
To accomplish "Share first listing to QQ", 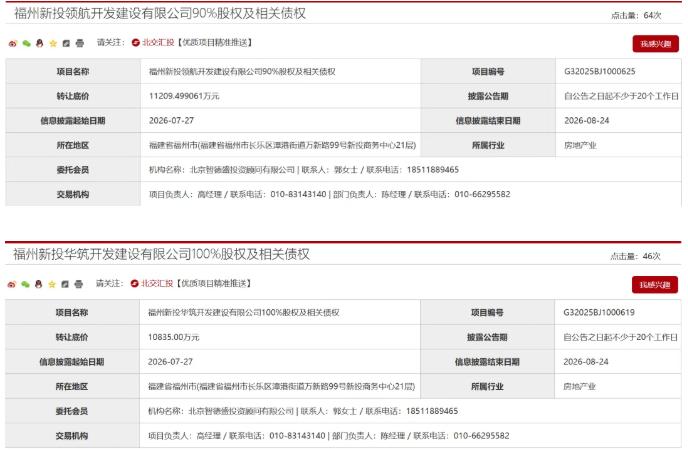I will point(39,43).
